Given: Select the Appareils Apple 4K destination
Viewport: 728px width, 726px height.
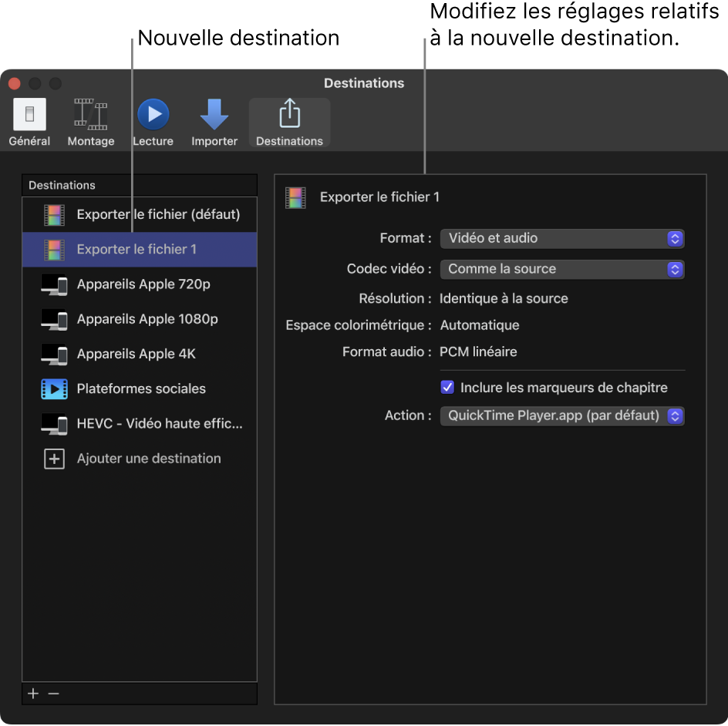Looking at the screenshot, I should (x=139, y=354).
